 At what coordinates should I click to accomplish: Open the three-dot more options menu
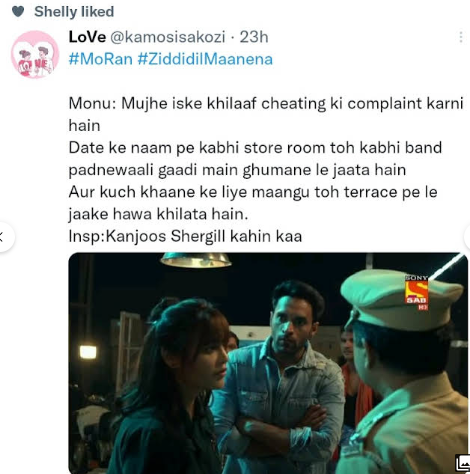tap(461, 37)
